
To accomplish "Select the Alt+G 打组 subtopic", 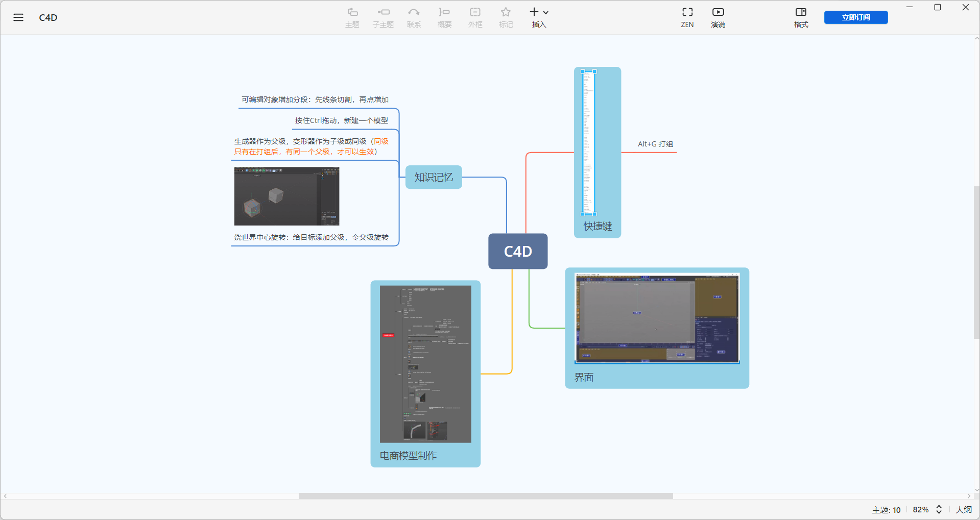I will coord(655,144).
